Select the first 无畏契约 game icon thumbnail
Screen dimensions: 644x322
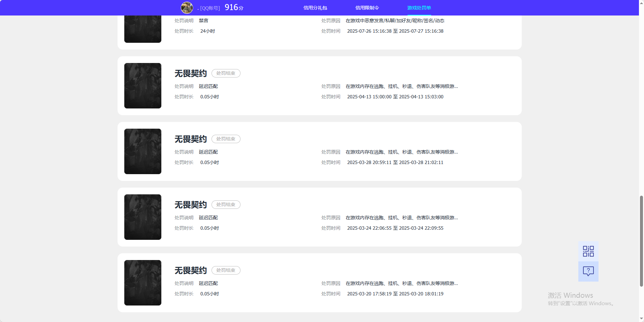(x=142, y=86)
